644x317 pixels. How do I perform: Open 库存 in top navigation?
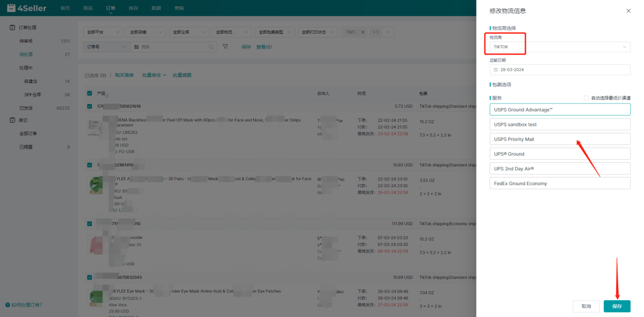pyautogui.click(x=133, y=8)
